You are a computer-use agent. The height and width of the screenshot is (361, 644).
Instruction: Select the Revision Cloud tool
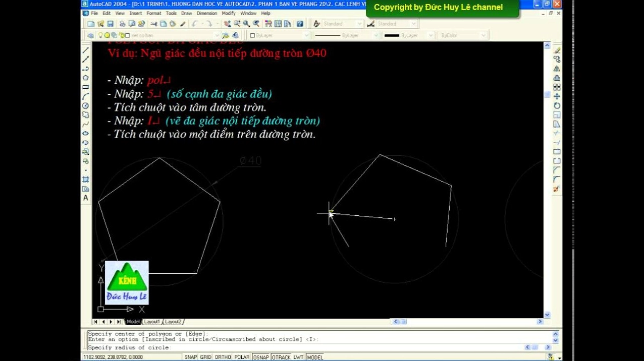click(x=86, y=115)
